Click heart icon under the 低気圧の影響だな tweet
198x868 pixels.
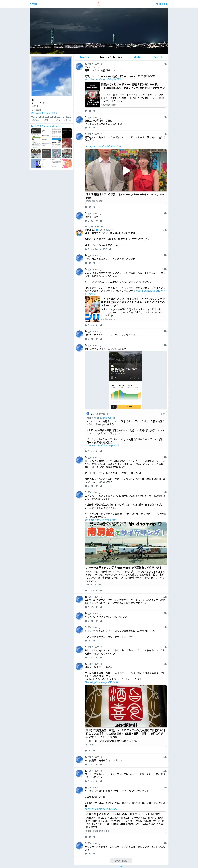point(94,128)
